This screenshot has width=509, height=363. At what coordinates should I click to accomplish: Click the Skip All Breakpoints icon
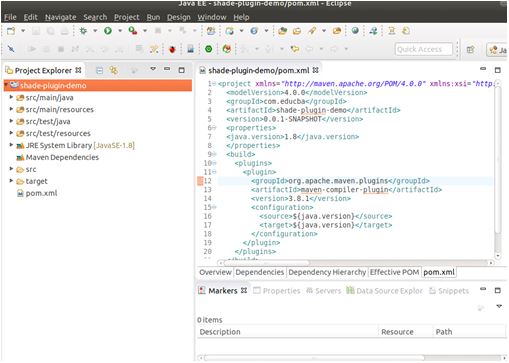(11, 49)
